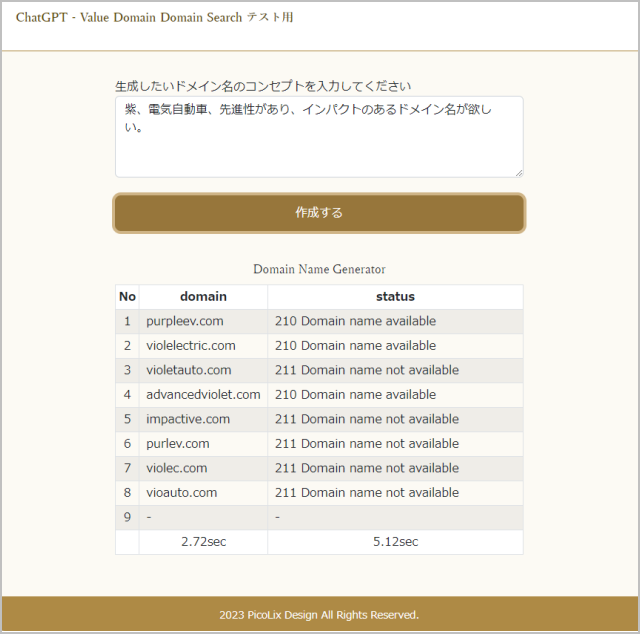Click the 生成したいドメイン名 prompt label
Image resolution: width=640 pixels, height=634 pixels.
pyautogui.click(x=263, y=86)
